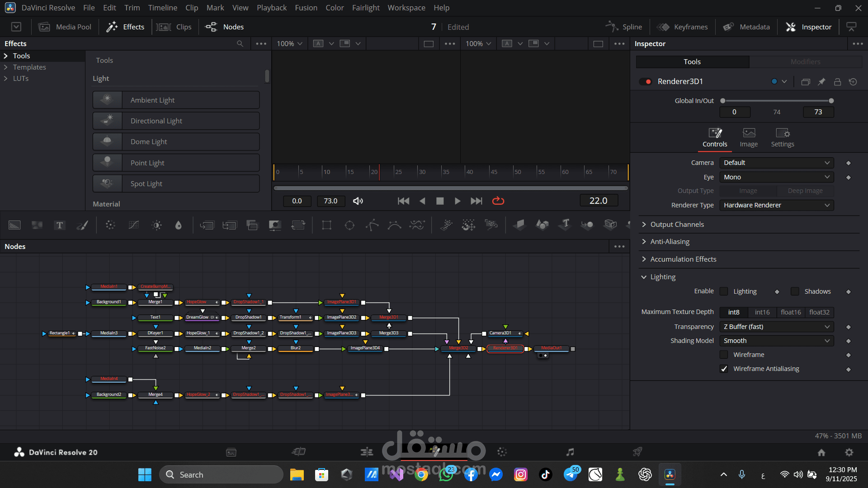Screen dimensions: 868x488
Task: Click the Rectangle mask tool icon
Action: tap(327, 225)
